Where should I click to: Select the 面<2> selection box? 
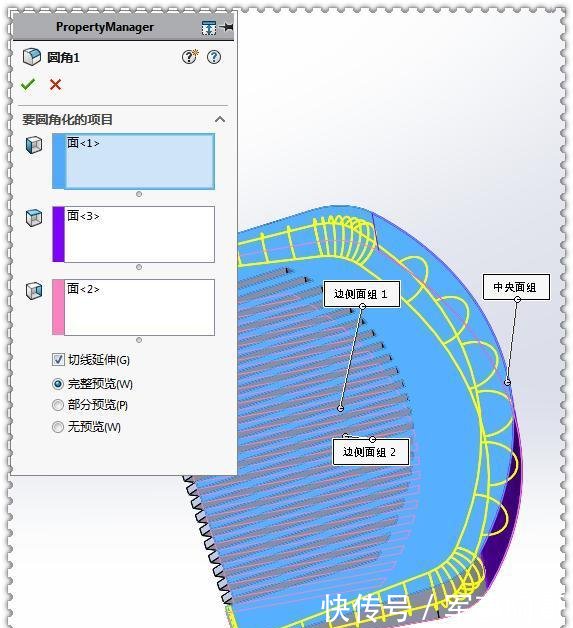click(139, 307)
